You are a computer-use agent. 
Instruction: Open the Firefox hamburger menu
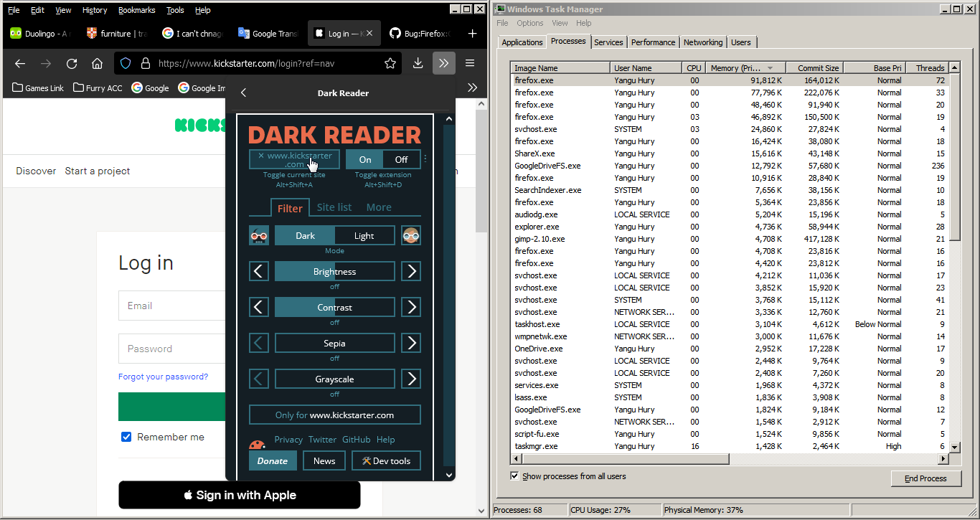click(x=470, y=63)
